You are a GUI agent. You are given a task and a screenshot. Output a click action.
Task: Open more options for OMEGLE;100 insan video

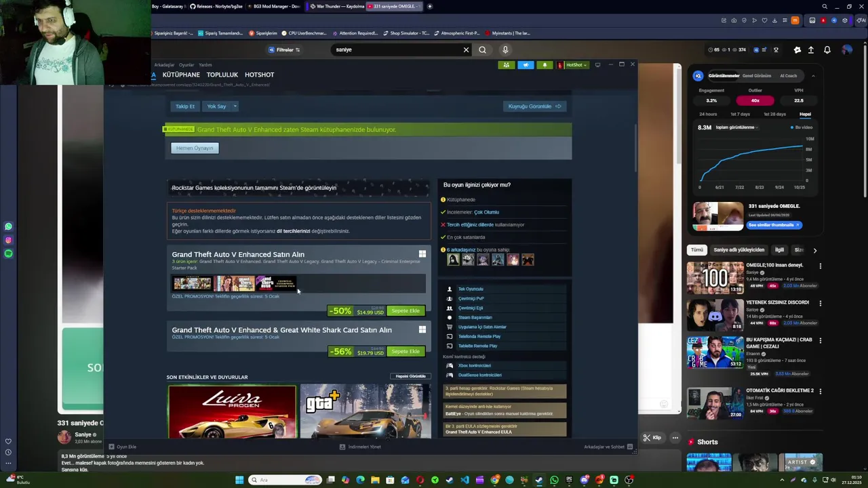[x=820, y=266]
